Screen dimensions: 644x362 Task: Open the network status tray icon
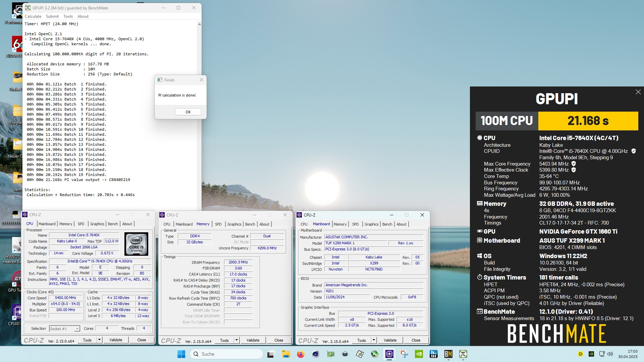click(x=602, y=354)
